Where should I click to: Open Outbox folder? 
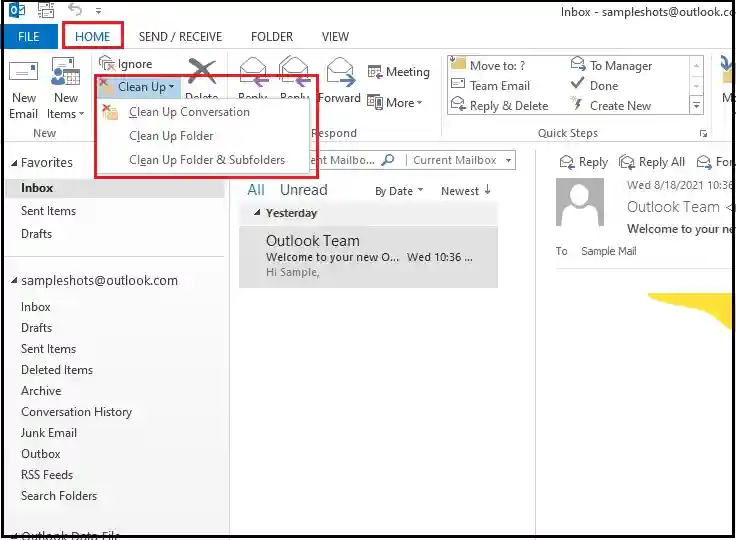[40, 454]
